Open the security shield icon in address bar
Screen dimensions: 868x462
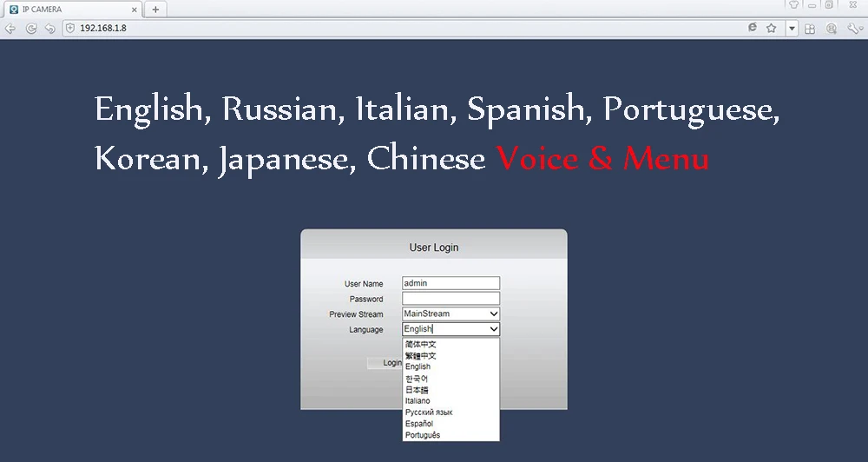70,28
